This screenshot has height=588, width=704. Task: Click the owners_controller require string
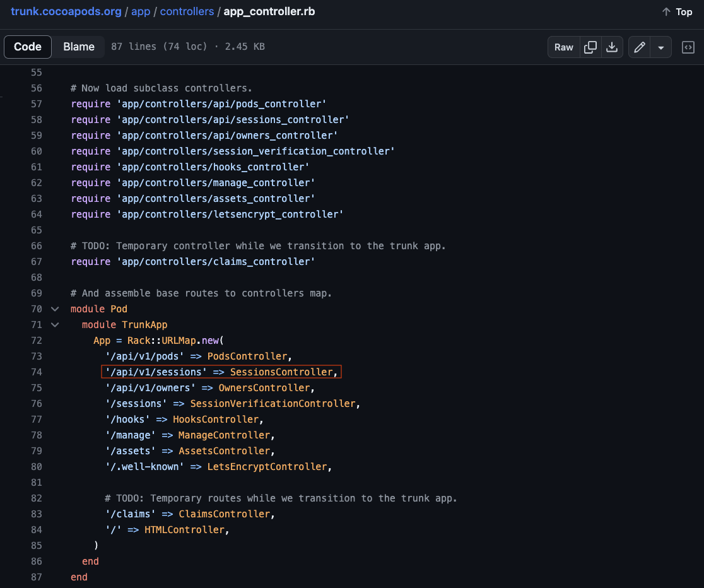coord(226,135)
